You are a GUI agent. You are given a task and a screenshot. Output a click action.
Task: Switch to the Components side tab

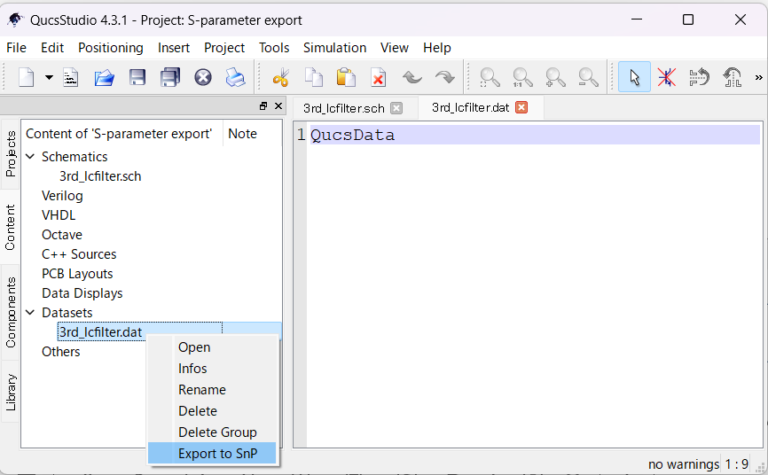(11, 312)
